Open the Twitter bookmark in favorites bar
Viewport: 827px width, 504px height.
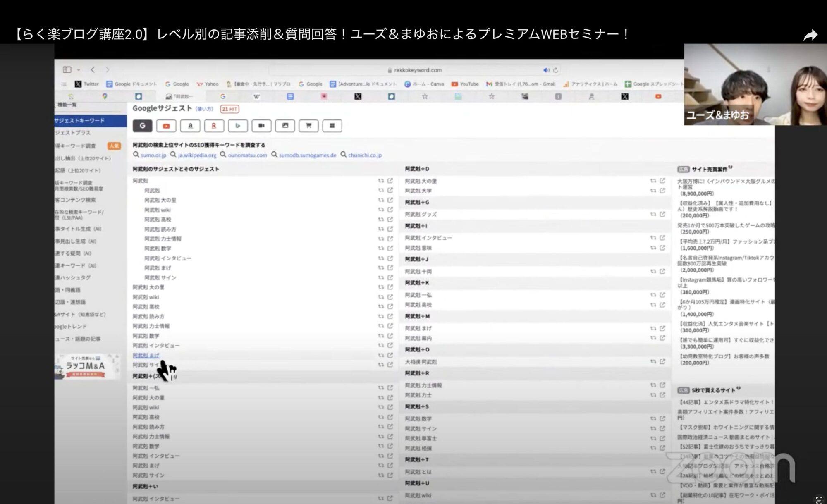[x=87, y=84]
